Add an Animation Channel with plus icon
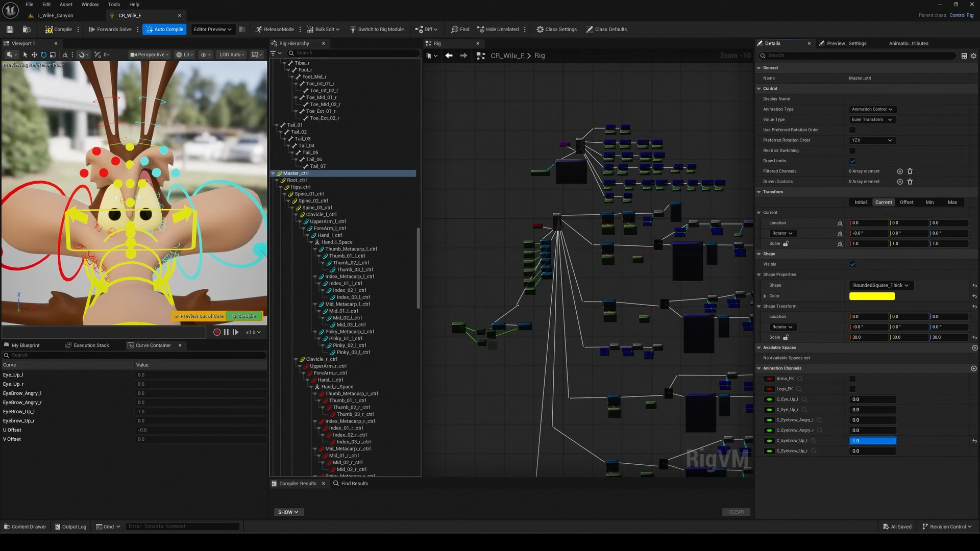Image resolution: width=980 pixels, height=551 pixels. (x=974, y=368)
